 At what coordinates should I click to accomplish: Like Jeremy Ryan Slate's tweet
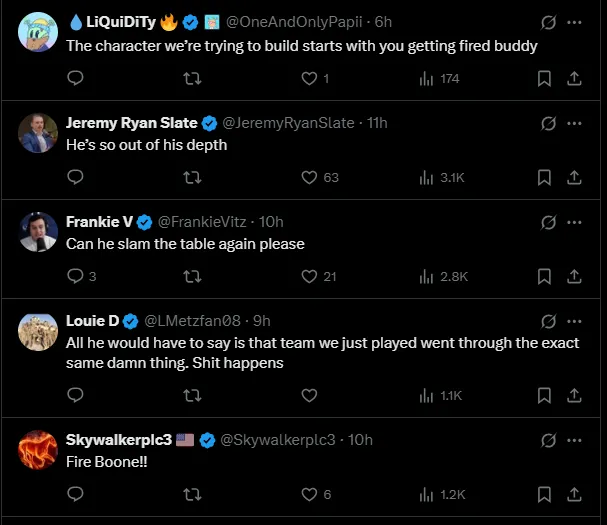(310, 177)
